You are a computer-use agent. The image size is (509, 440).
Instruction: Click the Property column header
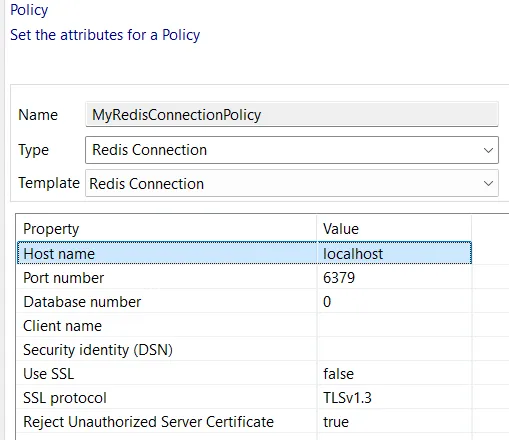[x=167, y=229]
